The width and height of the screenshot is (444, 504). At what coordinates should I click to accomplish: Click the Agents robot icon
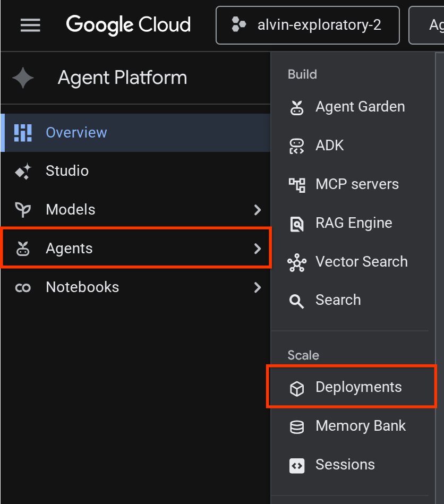pos(23,249)
